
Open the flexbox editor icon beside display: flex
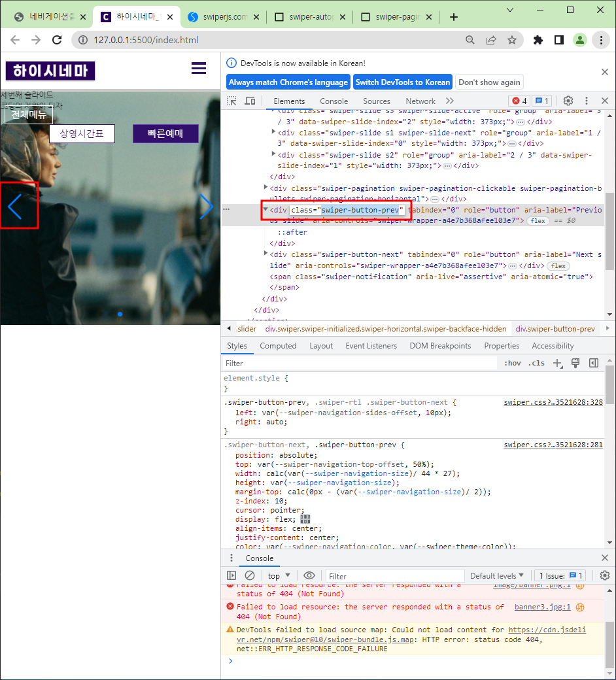[305, 519]
